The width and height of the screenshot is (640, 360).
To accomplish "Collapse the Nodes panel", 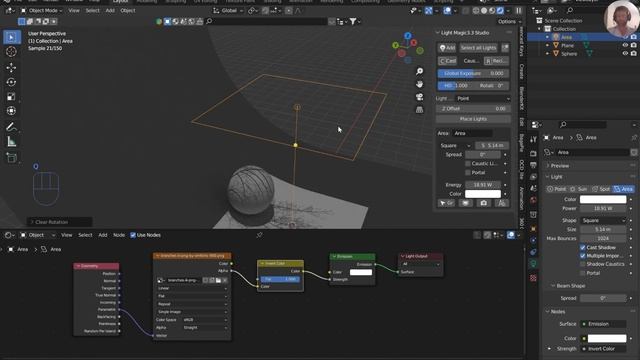I will (x=558, y=311).
